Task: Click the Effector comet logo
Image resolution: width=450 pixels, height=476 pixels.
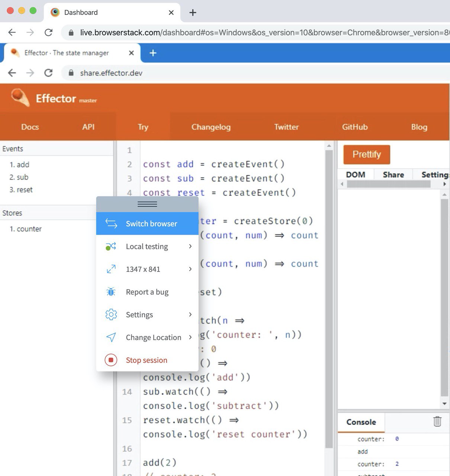Action: 20,97
